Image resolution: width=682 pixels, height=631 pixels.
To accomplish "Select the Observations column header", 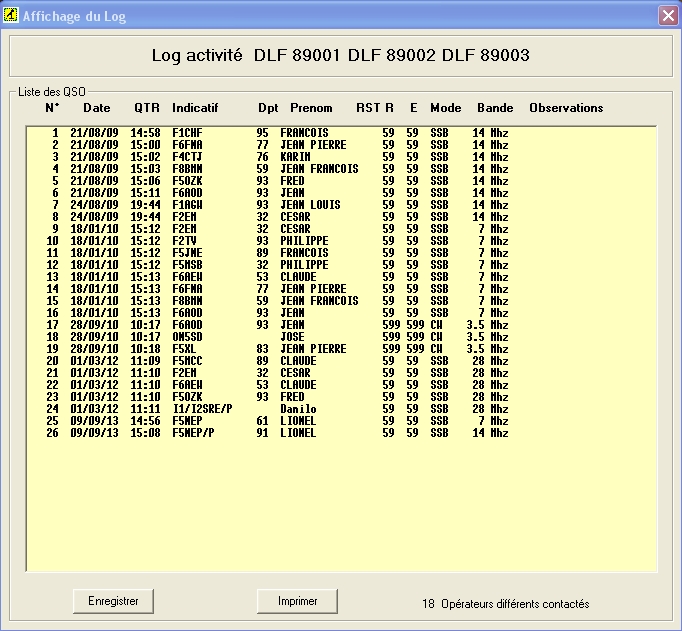I will (x=566, y=107).
